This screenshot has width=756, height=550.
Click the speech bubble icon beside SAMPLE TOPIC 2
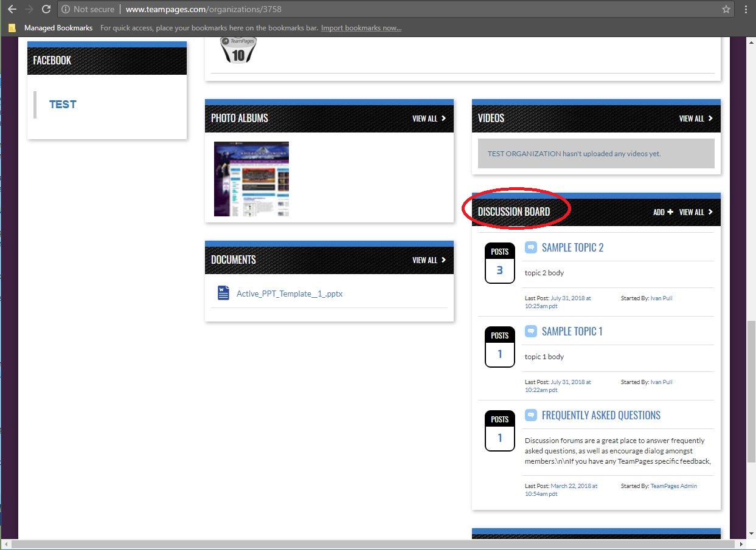530,247
